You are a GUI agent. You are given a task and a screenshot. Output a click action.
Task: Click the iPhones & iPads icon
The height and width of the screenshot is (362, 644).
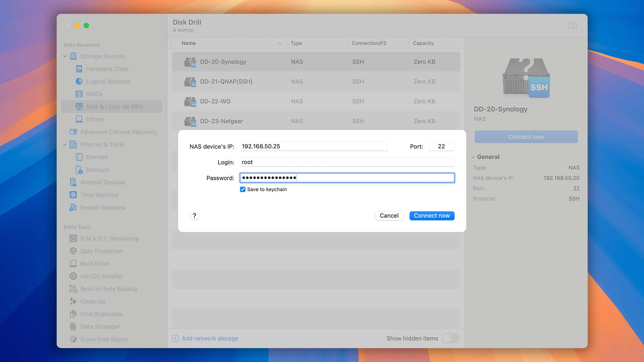point(73,144)
